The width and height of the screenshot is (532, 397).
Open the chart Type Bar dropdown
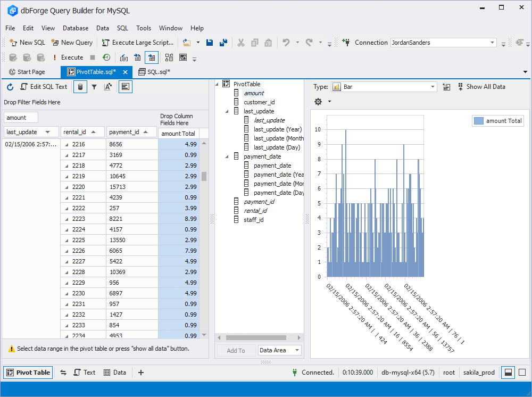[x=433, y=87]
